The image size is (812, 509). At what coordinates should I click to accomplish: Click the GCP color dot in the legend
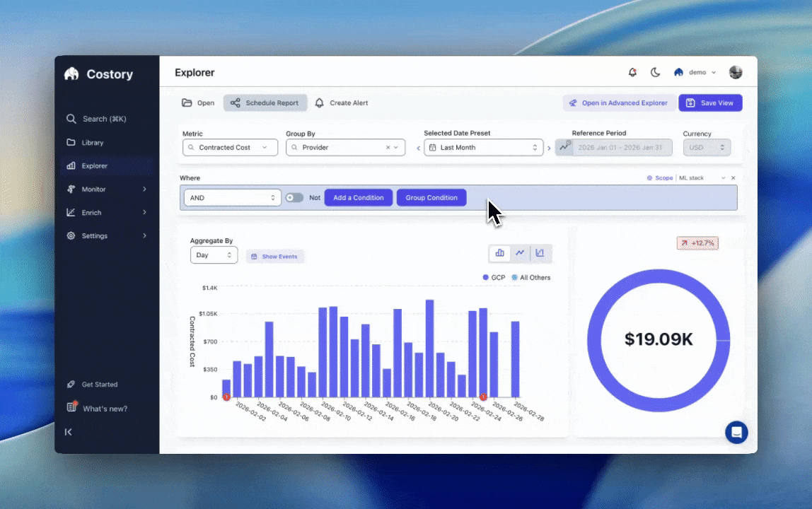coord(485,277)
